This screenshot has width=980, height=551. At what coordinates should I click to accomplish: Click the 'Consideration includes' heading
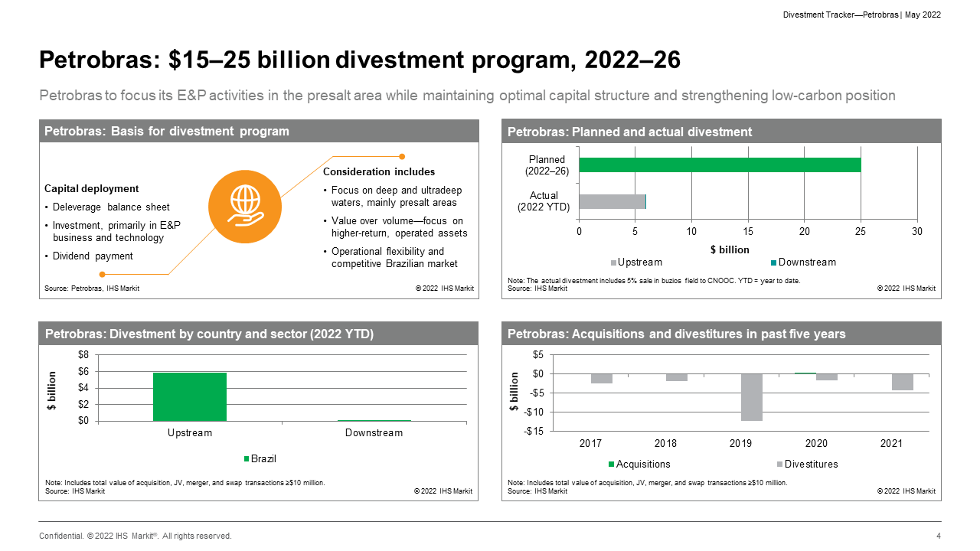(x=379, y=171)
